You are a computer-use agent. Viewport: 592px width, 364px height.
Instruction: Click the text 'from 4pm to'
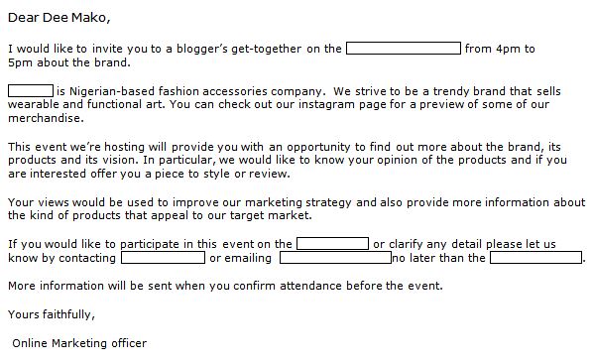point(500,49)
